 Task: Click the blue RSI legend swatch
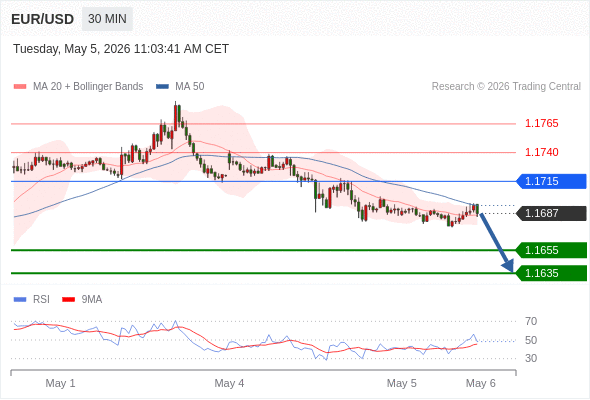[20, 300]
